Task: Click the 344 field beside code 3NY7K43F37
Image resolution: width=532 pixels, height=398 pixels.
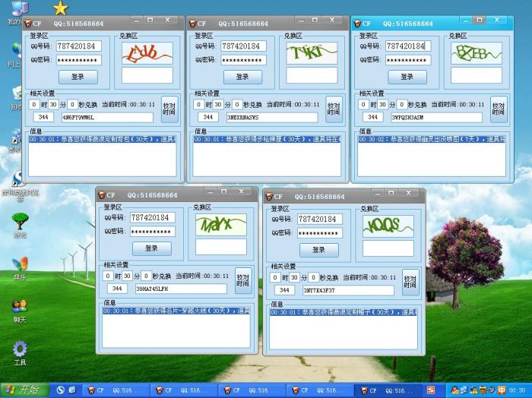Action: [284, 290]
